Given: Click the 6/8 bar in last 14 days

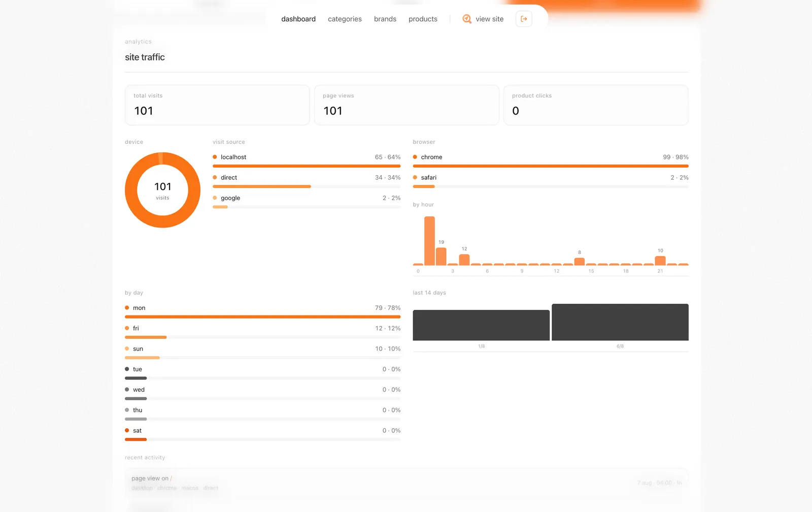Looking at the screenshot, I should click(x=620, y=322).
